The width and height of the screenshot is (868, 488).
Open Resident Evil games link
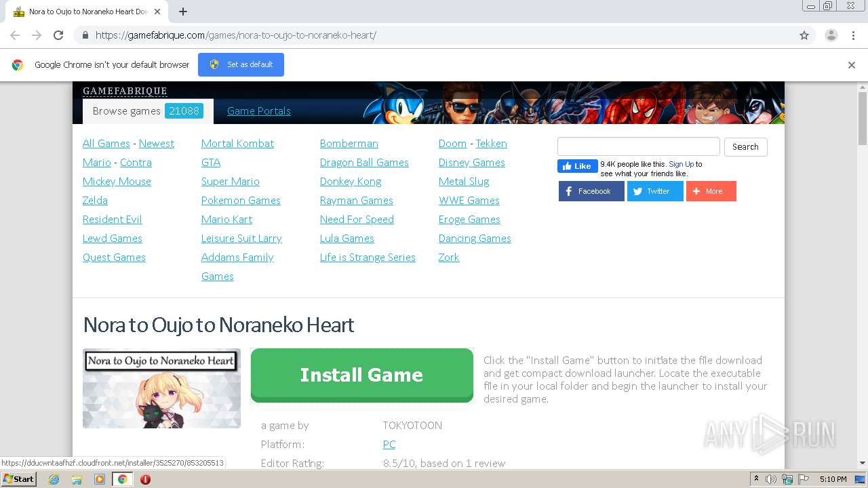pyautogui.click(x=113, y=220)
